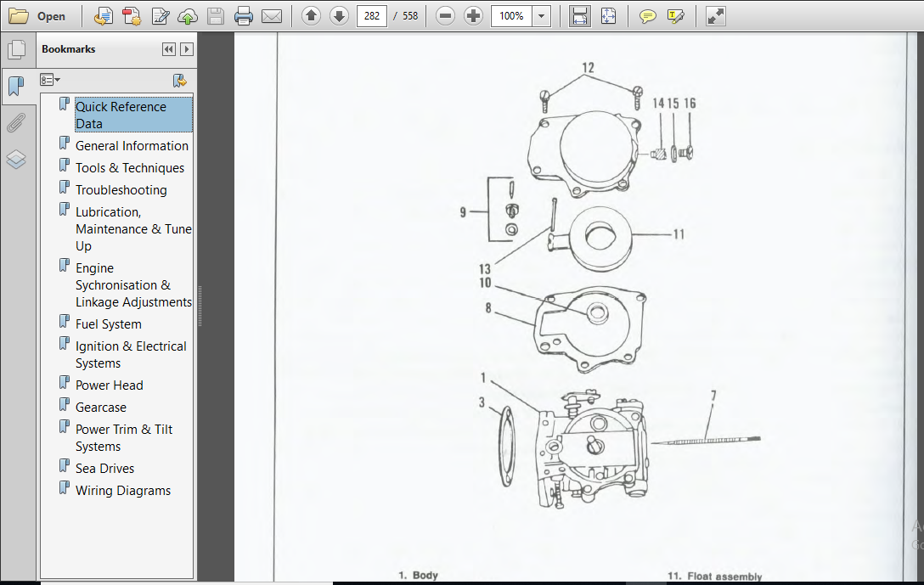The image size is (924, 585).
Task: Go to the Sea Drives bookmark
Action: [105, 469]
